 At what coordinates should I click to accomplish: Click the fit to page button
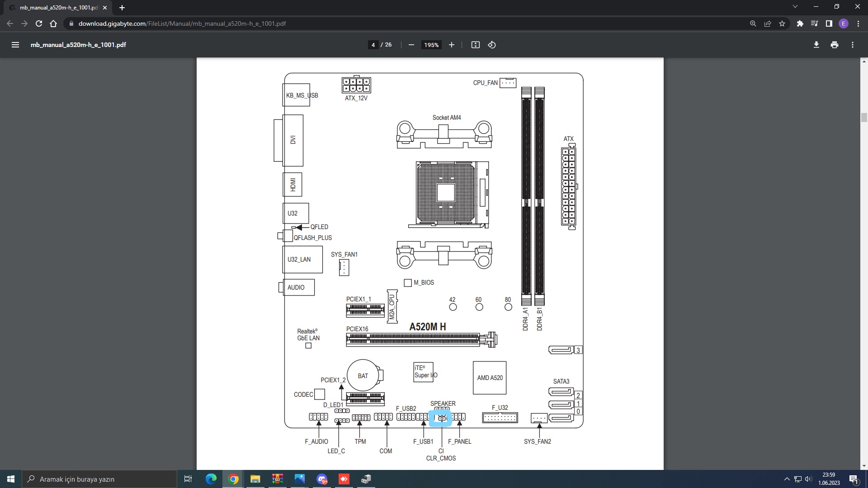[x=475, y=45]
